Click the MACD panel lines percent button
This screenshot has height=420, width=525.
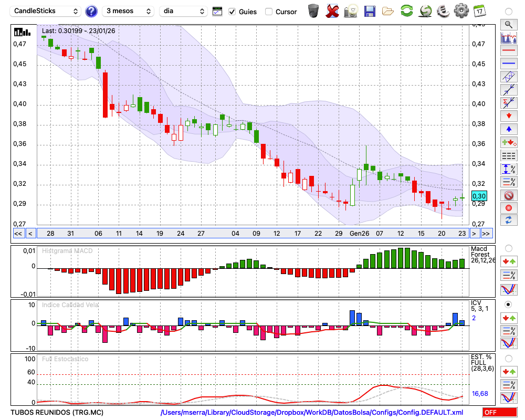coord(509,275)
